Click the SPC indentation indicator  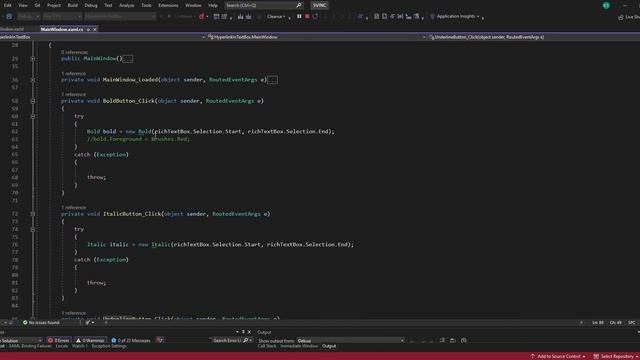coord(631,322)
